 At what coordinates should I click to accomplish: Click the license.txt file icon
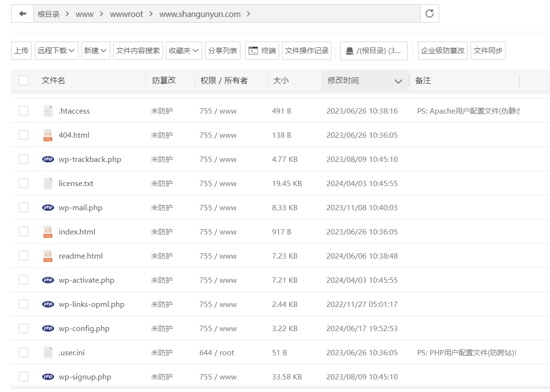point(48,183)
